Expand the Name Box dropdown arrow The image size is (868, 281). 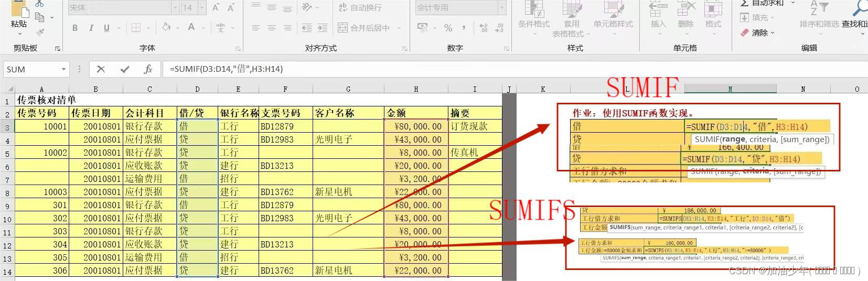click(63, 69)
